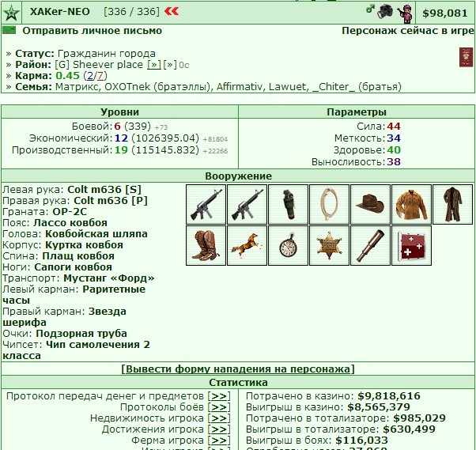Click the totalizator spent value $985,029
Image resolution: width=476 pixels, height=450 pixels.
pos(419,418)
